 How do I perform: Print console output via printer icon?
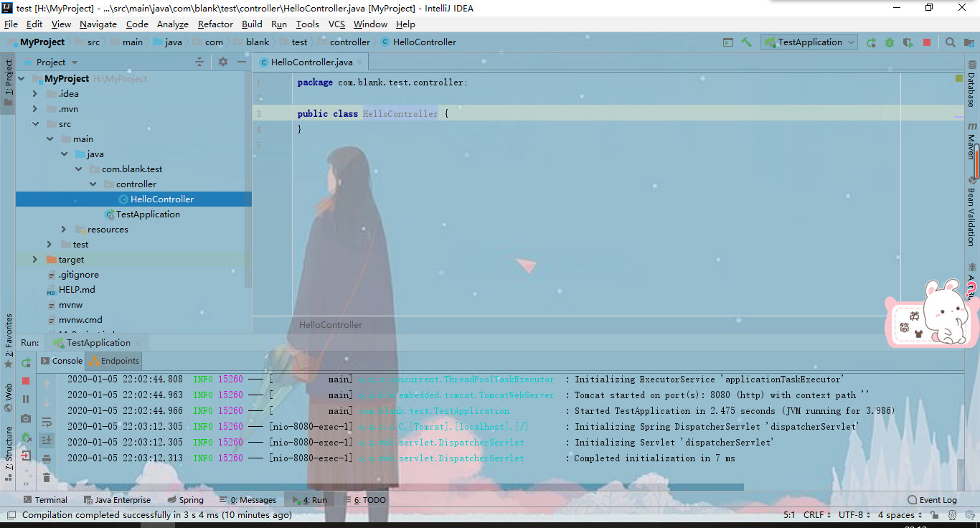coord(47,459)
